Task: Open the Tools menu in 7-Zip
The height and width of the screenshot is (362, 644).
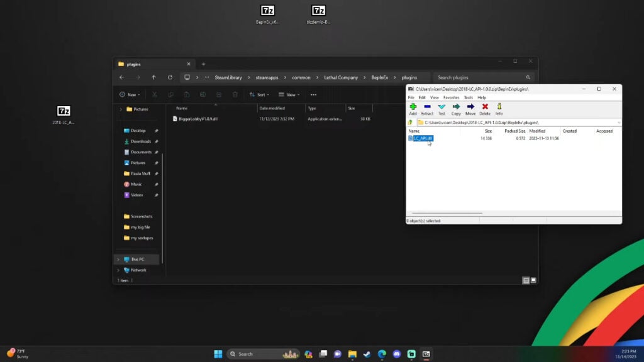Action: pyautogui.click(x=468, y=97)
